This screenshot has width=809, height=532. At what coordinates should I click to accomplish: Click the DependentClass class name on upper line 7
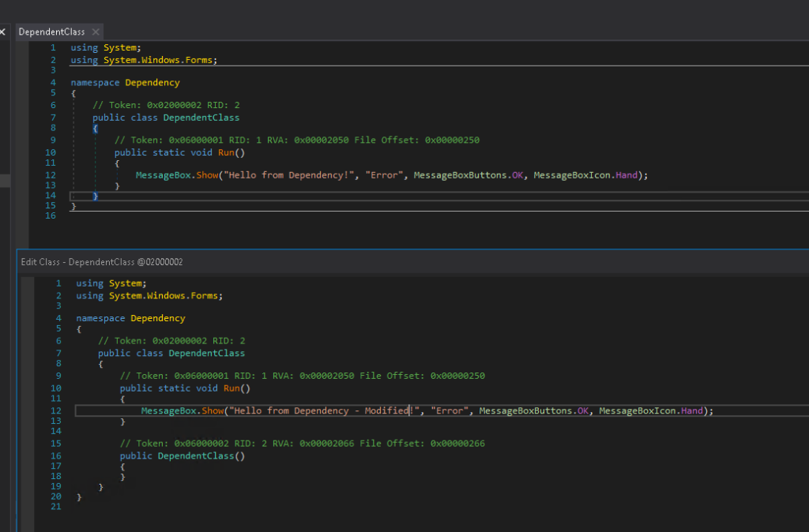(x=201, y=118)
